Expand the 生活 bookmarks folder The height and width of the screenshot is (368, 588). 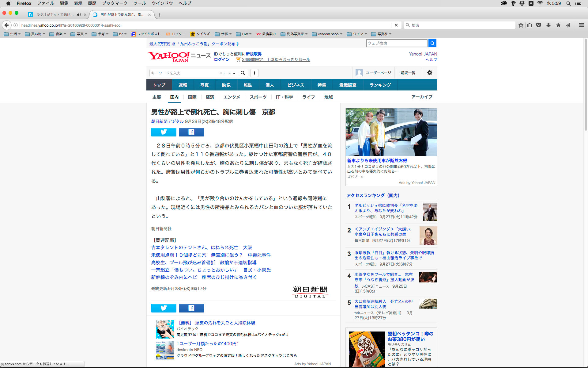12,34
